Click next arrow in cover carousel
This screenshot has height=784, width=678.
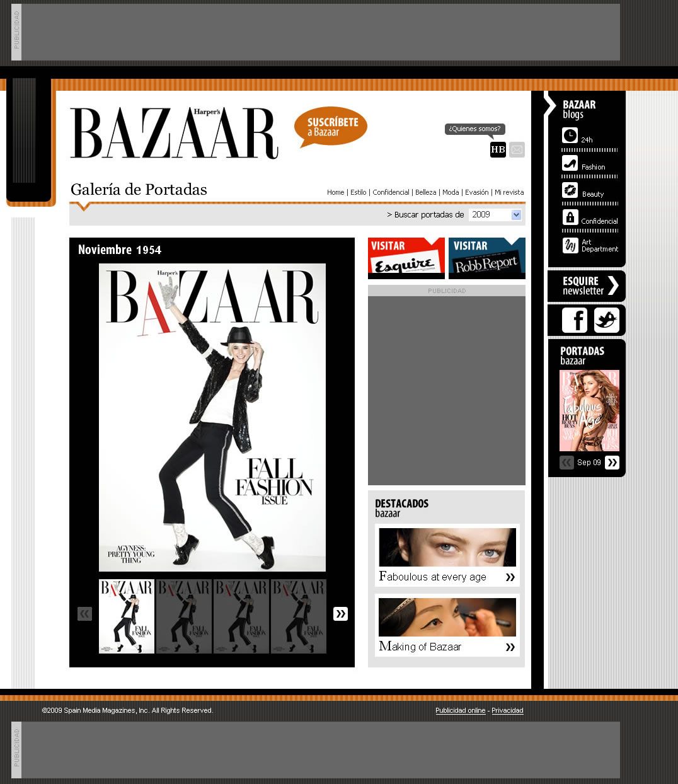[x=340, y=614]
